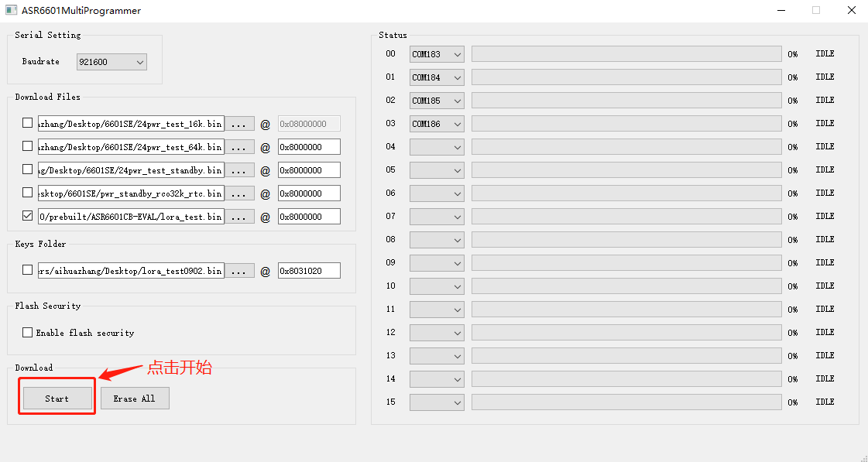
Task: Uncheck the lora_test.bin file checkbox
Action: [27, 216]
